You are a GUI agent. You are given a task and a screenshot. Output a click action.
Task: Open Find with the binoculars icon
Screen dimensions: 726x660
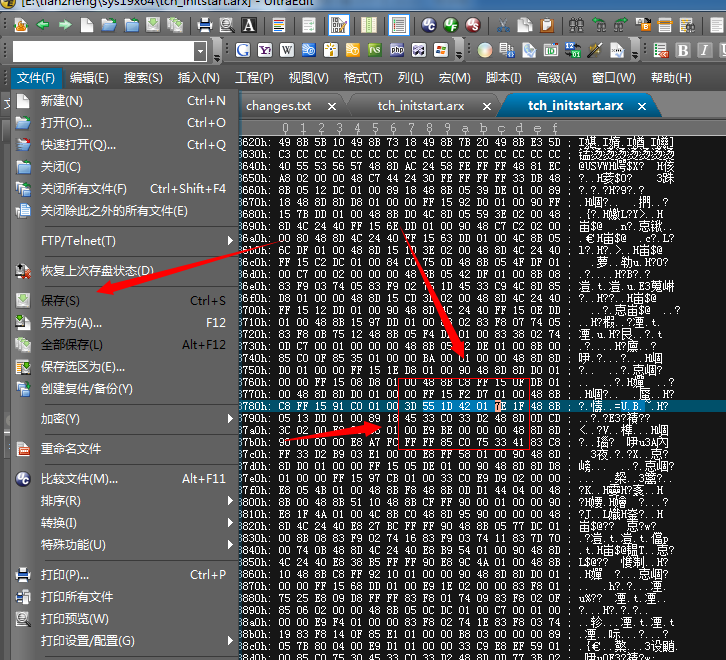[x=576, y=25]
